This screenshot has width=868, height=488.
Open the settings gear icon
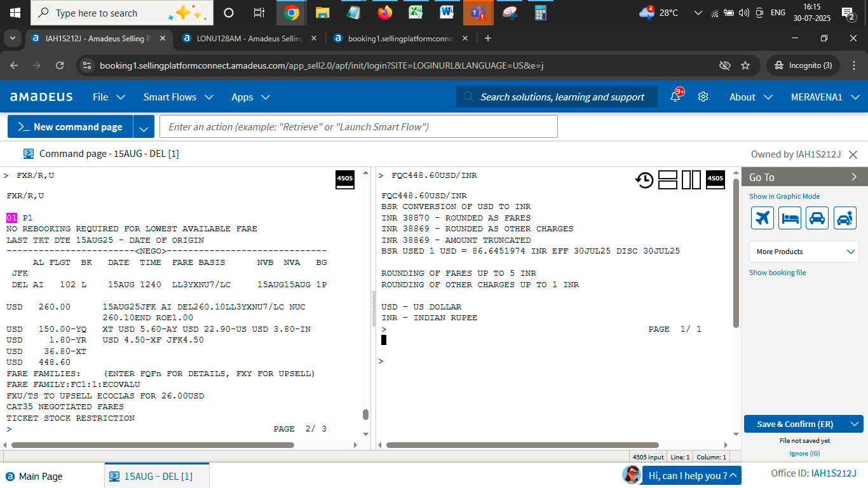click(x=703, y=97)
